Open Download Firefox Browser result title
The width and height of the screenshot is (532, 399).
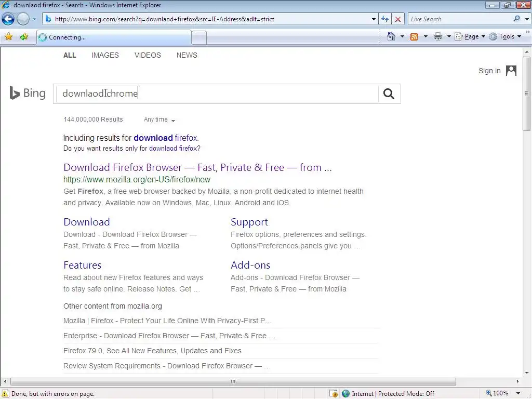coord(197,167)
